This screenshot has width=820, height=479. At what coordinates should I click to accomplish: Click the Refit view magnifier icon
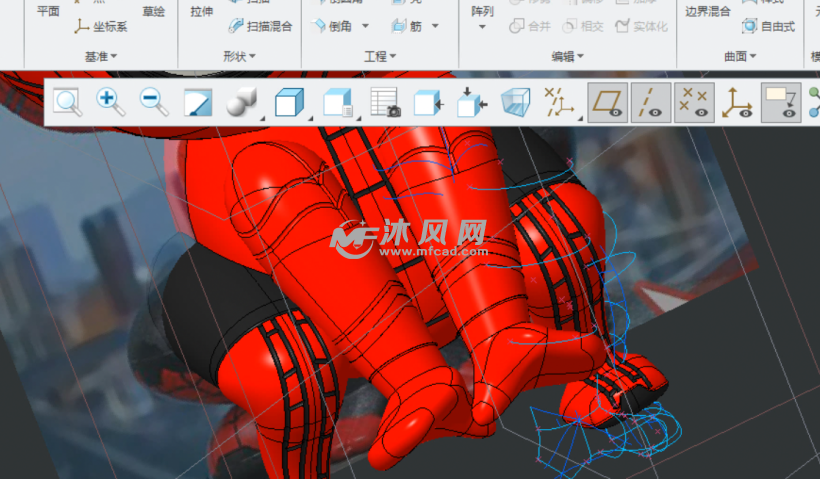pyautogui.click(x=68, y=102)
